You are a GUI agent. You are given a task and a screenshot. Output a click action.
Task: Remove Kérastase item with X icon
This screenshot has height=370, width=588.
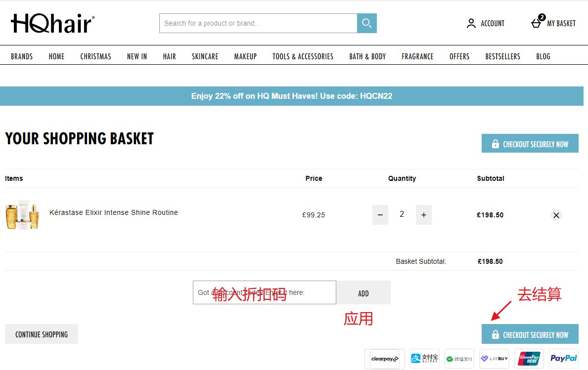(556, 215)
